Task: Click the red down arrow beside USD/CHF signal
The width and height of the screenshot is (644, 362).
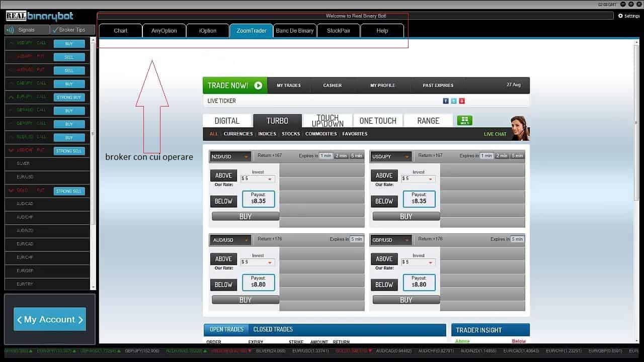Action: (12, 150)
